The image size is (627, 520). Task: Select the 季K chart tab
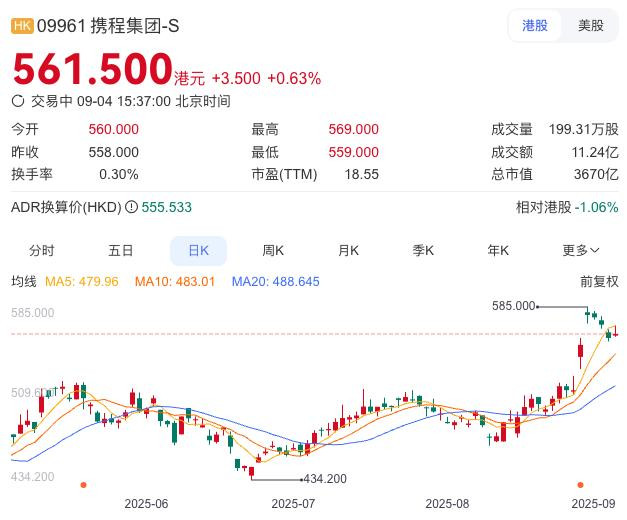point(423,251)
